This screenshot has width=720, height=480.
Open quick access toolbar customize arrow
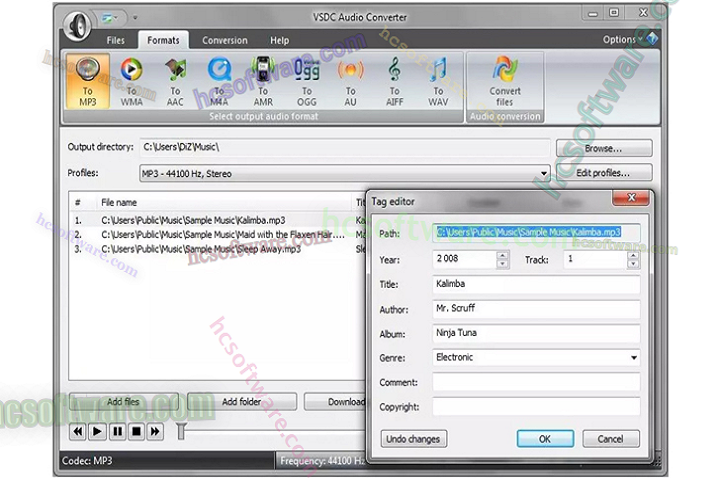coord(135,18)
